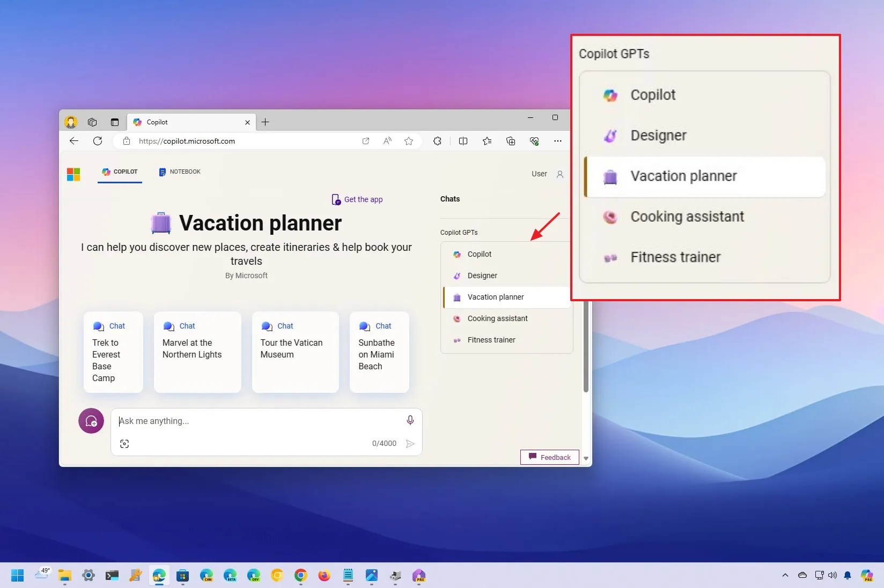This screenshot has height=588, width=884.
Task: Launch Edge Canary from taskbar
Action: click(x=207, y=576)
